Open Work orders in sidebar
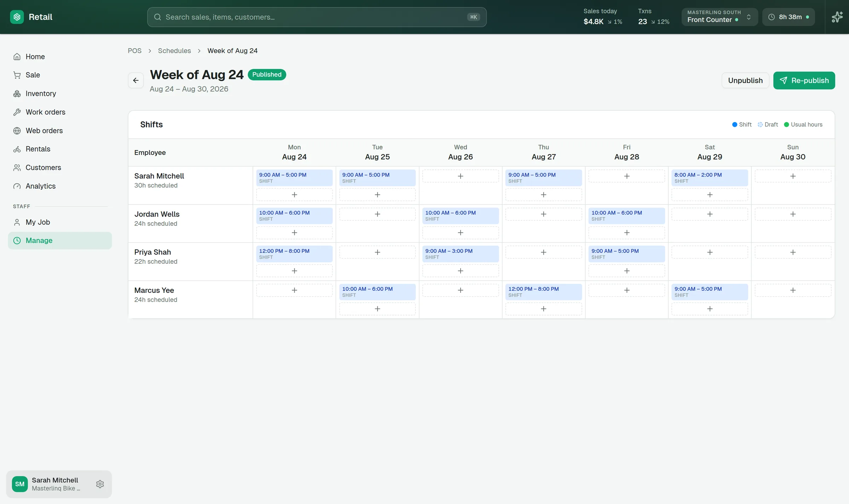Viewport: 849px width, 504px height. point(60,112)
